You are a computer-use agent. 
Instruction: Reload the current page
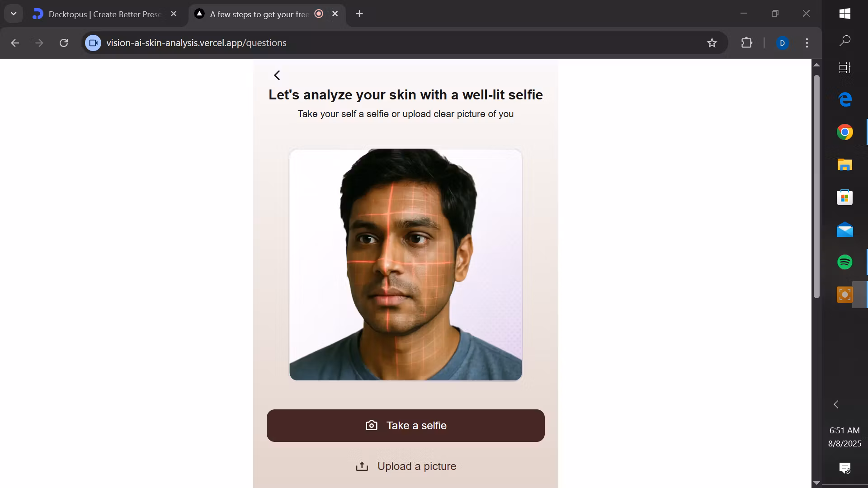64,43
